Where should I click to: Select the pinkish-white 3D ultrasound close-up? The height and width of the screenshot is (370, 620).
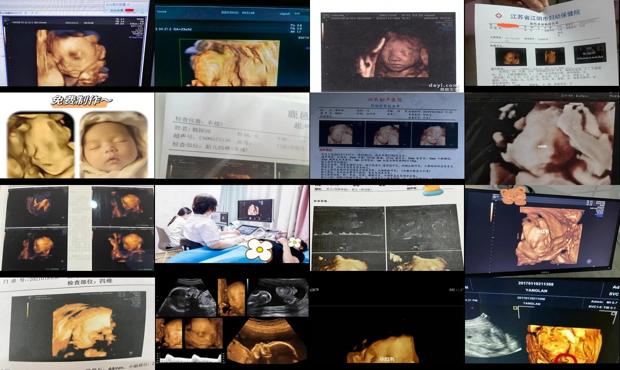542,139
